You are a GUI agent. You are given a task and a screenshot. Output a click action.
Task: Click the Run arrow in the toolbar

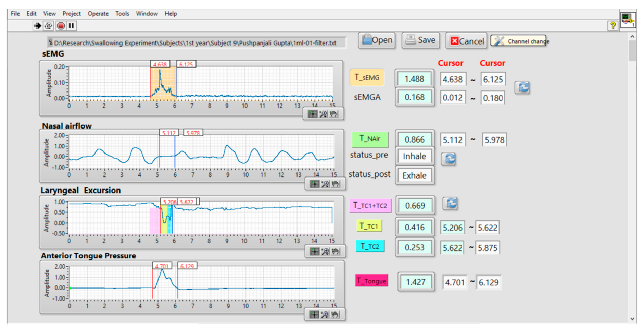pos(37,26)
